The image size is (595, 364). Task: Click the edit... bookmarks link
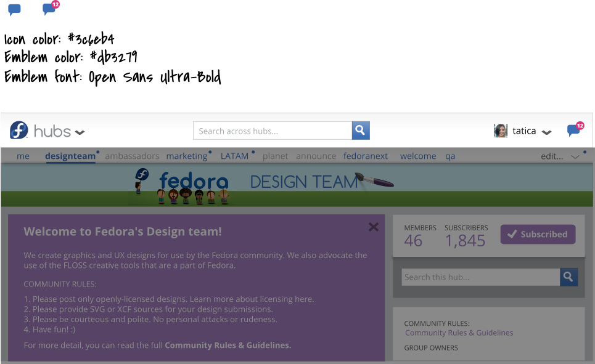[x=552, y=156]
